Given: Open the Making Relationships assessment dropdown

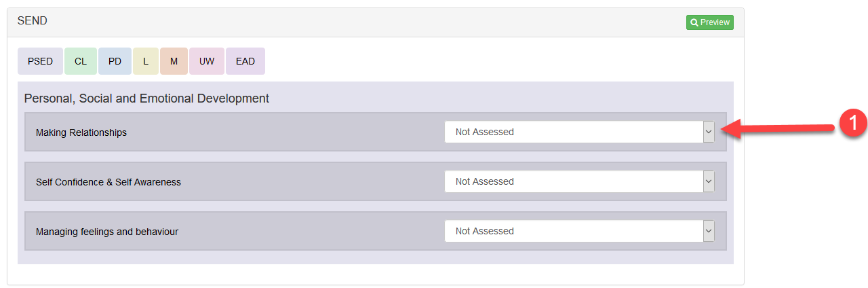Looking at the screenshot, I should tap(580, 132).
